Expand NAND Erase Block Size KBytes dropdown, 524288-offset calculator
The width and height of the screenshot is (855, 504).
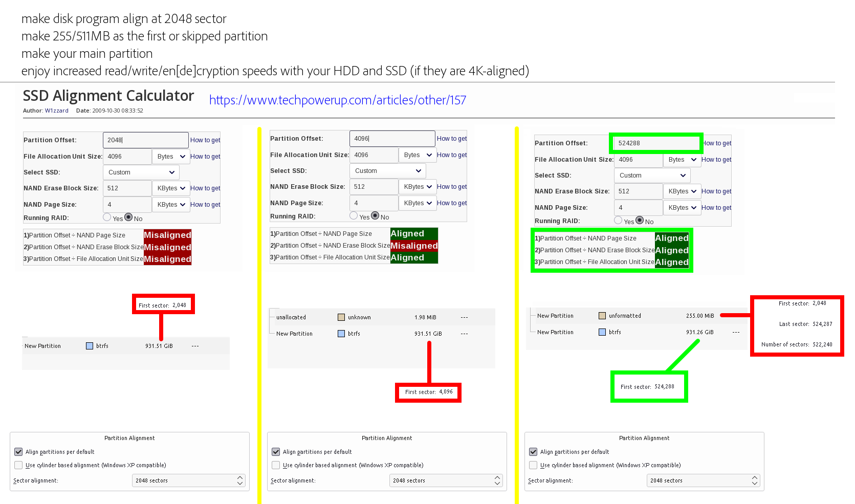(683, 191)
